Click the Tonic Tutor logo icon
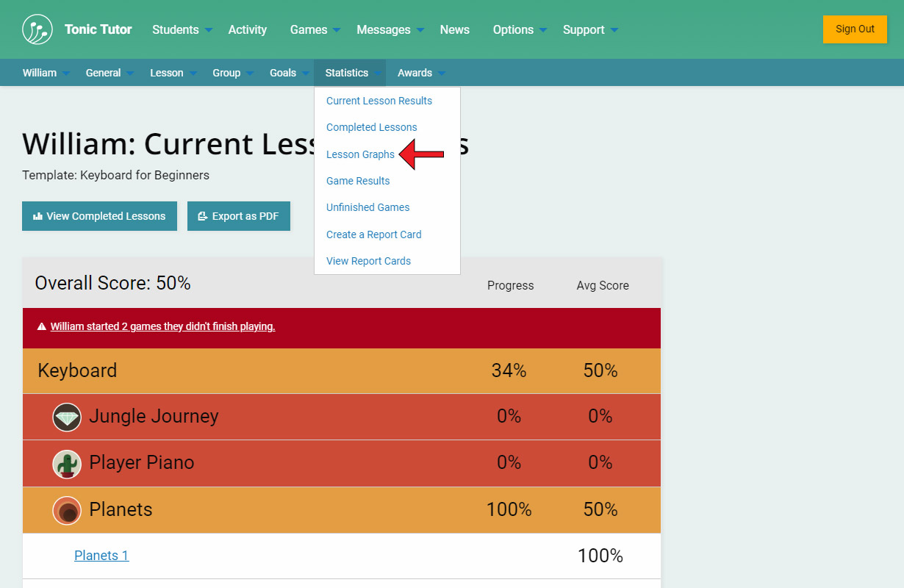This screenshot has width=904, height=588. pyautogui.click(x=37, y=29)
